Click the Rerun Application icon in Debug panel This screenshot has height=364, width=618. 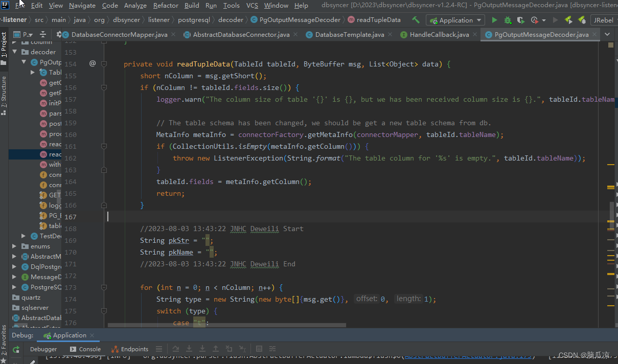16,350
